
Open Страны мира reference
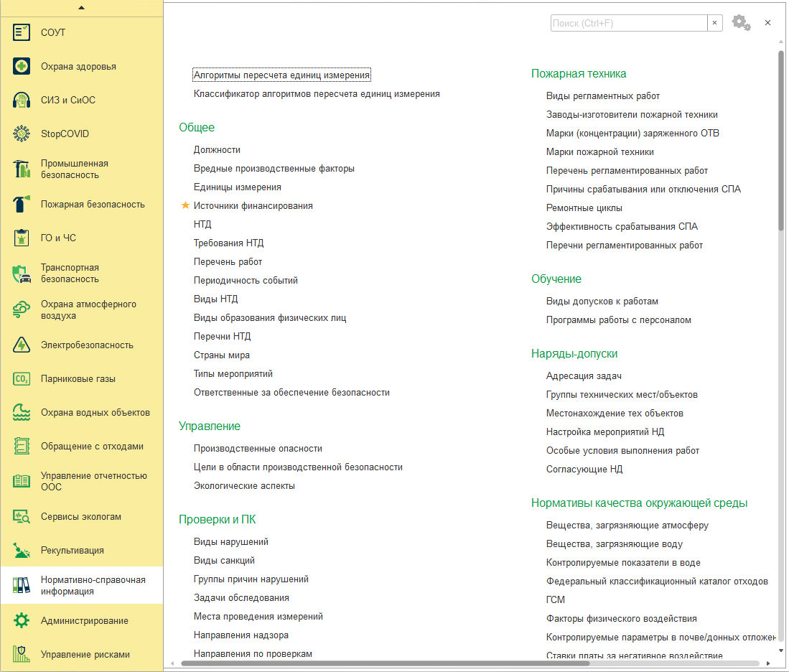[x=221, y=355]
